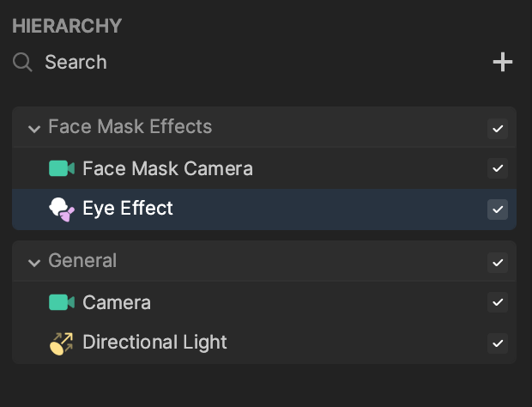The image size is (532, 407).
Task: Collapse the Face Mask Effects group chevron
Action: [x=34, y=129]
